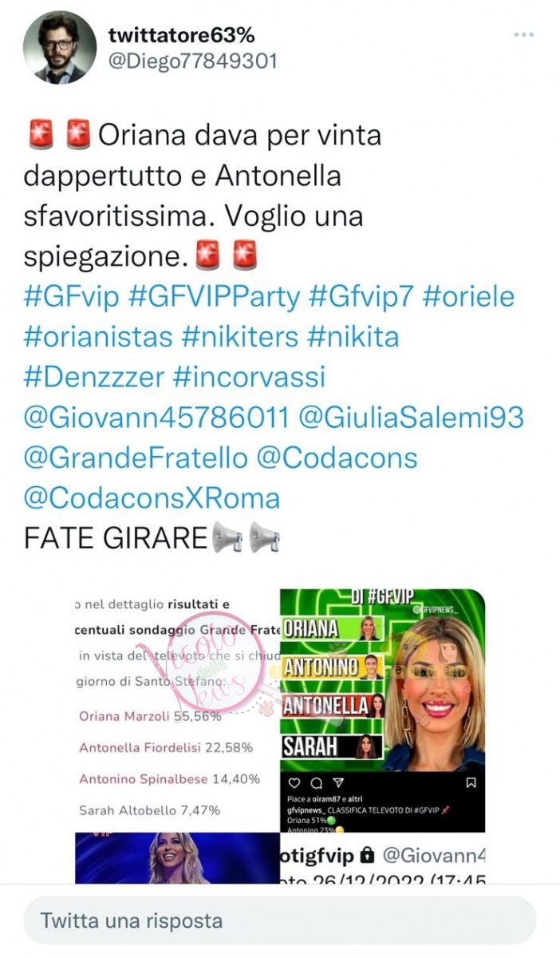Tap the bookmark icon in Instagram post
Image resolution: width=560 pixels, height=958 pixels.
pyautogui.click(x=471, y=782)
